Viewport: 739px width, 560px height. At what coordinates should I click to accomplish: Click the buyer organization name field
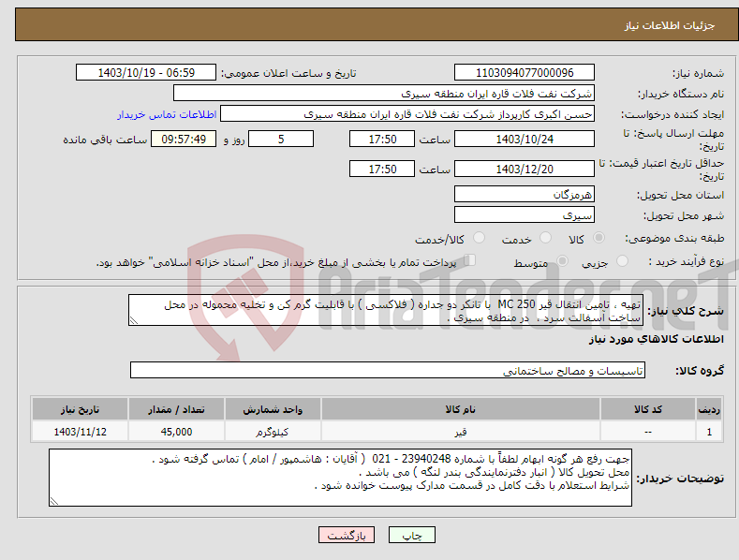pyautogui.click(x=384, y=93)
